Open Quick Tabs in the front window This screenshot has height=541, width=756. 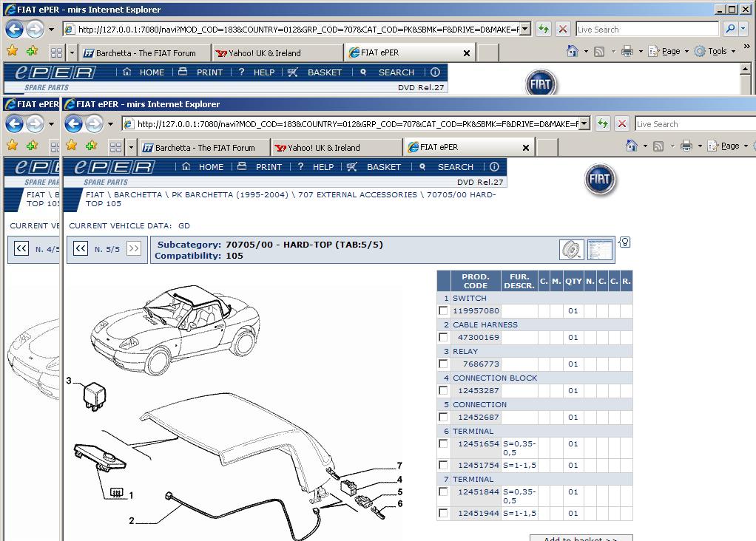tap(115, 147)
